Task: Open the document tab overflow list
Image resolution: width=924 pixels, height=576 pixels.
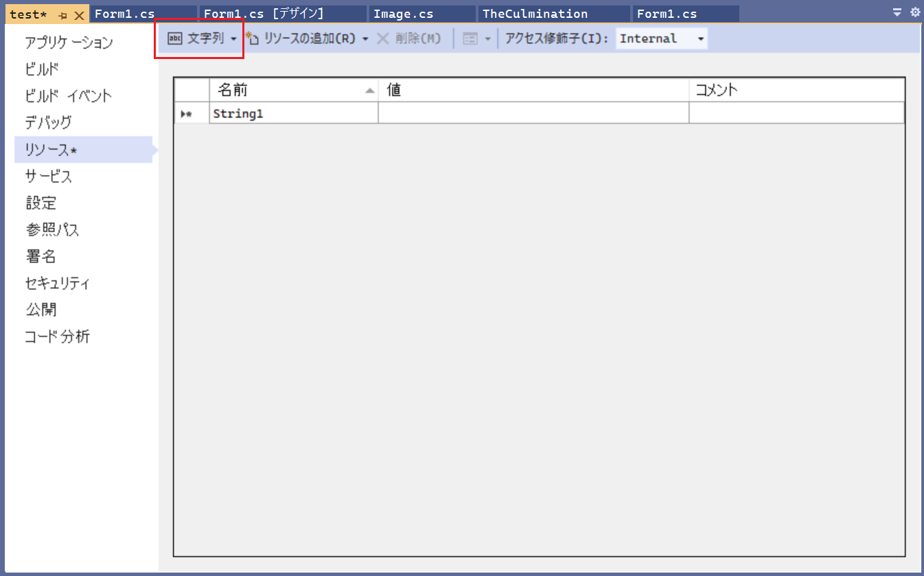Action: pos(897,12)
